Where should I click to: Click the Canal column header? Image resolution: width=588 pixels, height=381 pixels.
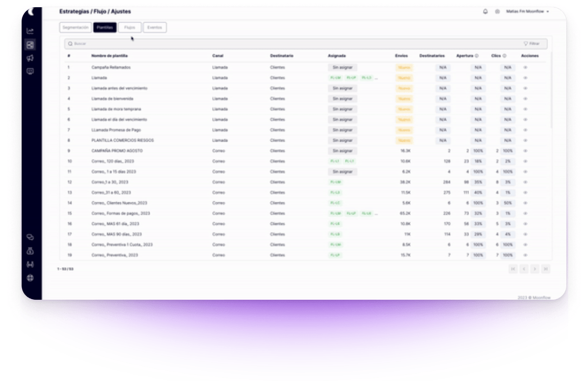(x=218, y=56)
